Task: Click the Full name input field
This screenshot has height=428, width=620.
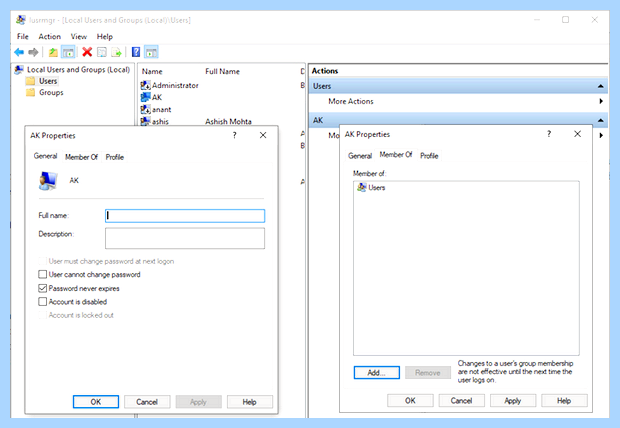Action: pyautogui.click(x=185, y=216)
